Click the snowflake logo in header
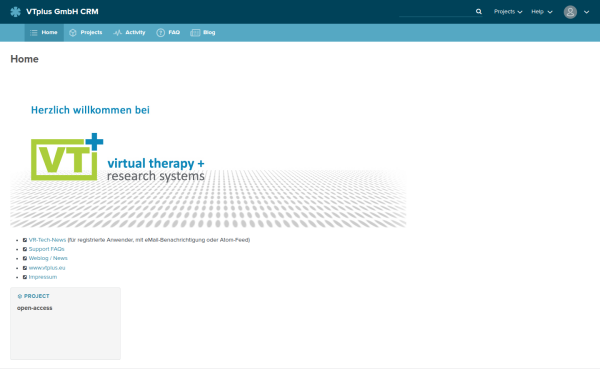600x375 pixels. point(15,12)
